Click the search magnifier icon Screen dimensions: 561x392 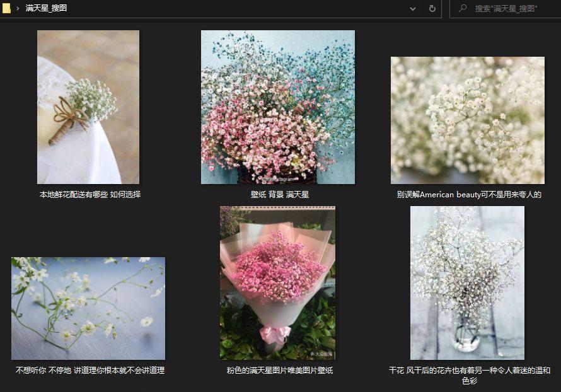[463, 8]
